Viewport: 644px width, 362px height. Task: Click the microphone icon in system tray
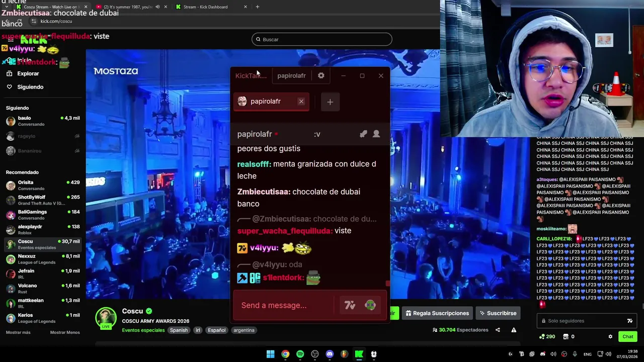[575, 354]
